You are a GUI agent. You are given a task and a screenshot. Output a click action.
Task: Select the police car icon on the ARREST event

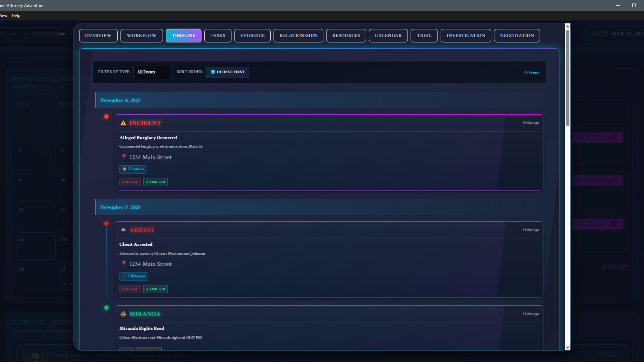[x=123, y=230]
